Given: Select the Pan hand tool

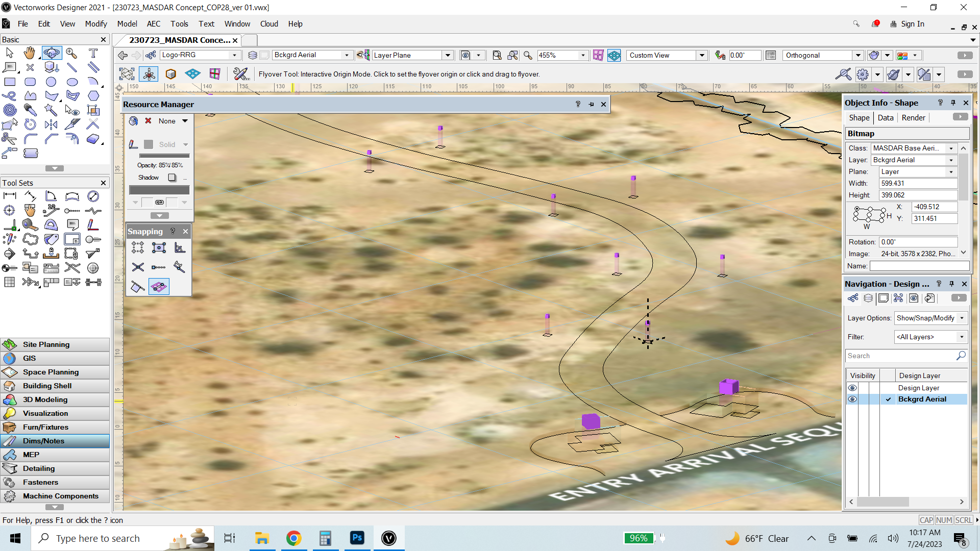Looking at the screenshot, I should click(x=30, y=53).
